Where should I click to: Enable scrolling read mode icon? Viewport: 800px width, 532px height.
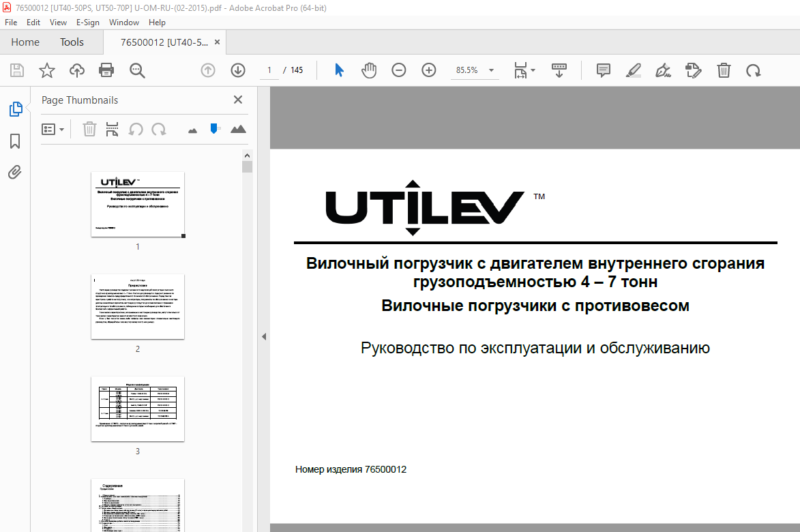click(x=559, y=70)
